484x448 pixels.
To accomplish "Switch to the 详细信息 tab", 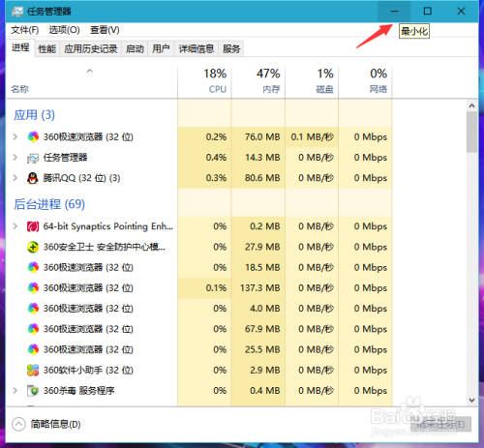I will pyautogui.click(x=197, y=49).
